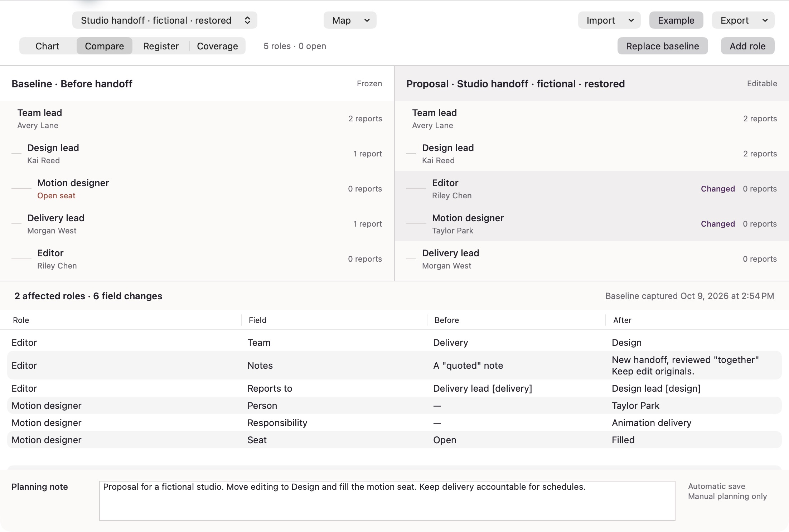The image size is (789, 532).
Task: Select Delivery lead row in Baseline pane
Action: (x=197, y=224)
